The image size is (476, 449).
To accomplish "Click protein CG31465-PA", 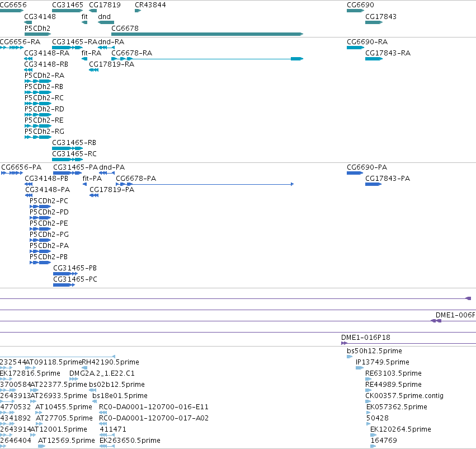I will tap(76, 167).
